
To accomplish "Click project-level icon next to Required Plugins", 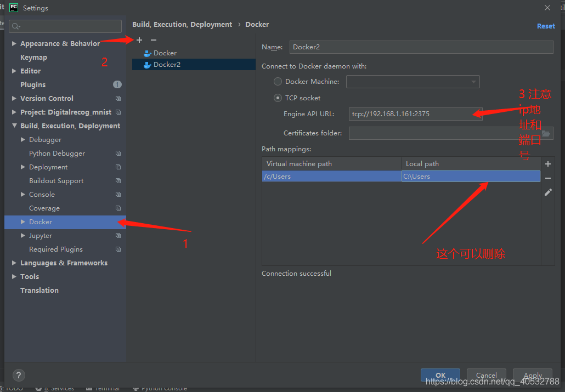I will coord(118,249).
